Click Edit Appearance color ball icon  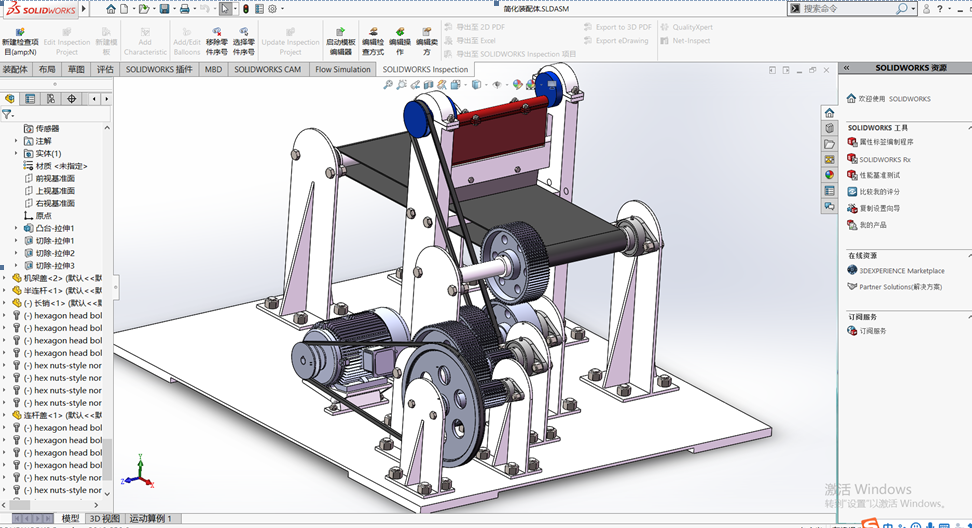[518, 84]
